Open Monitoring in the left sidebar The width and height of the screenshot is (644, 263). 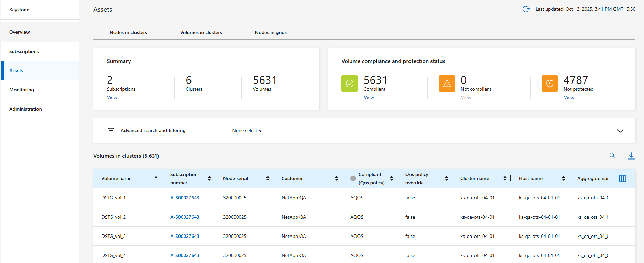tap(22, 90)
